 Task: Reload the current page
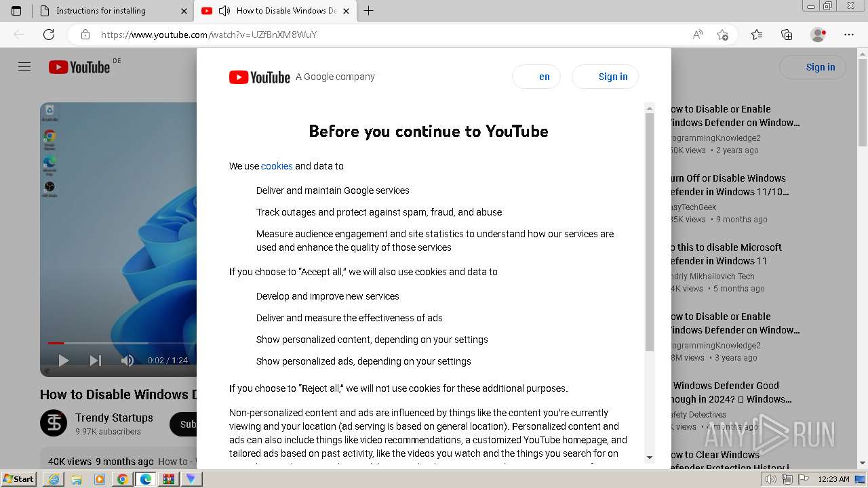(x=49, y=35)
